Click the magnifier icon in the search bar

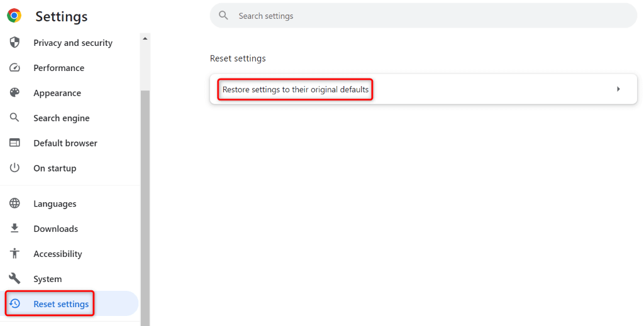point(223,16)
